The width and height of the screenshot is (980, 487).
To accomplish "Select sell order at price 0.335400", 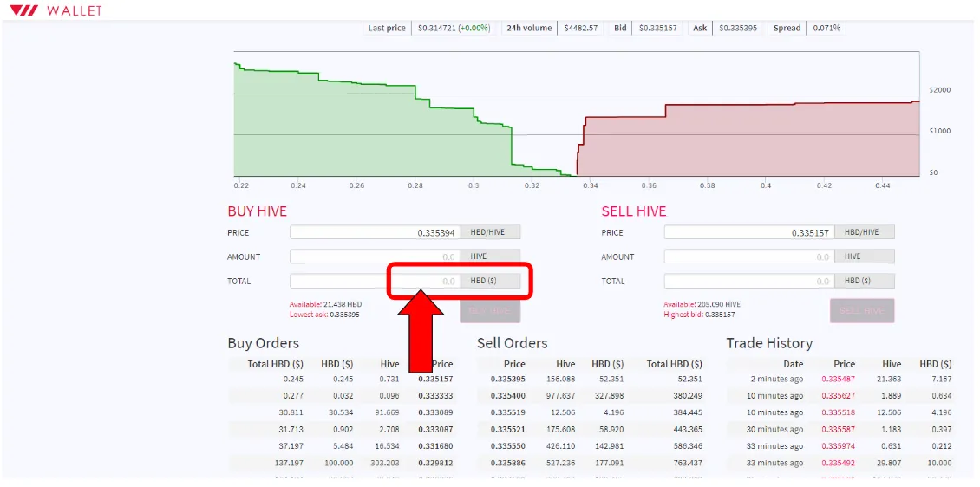I will (591, 396).
